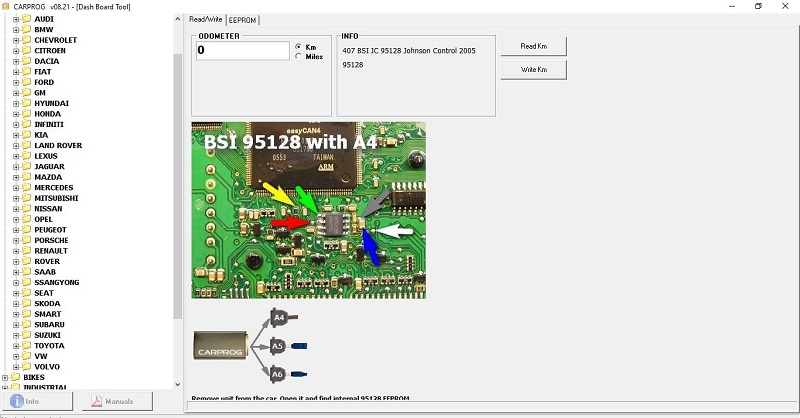The width and height of the screenshot is (800, 418).
Task: Click the AUDI folder icon
Action: pos(27,19)
